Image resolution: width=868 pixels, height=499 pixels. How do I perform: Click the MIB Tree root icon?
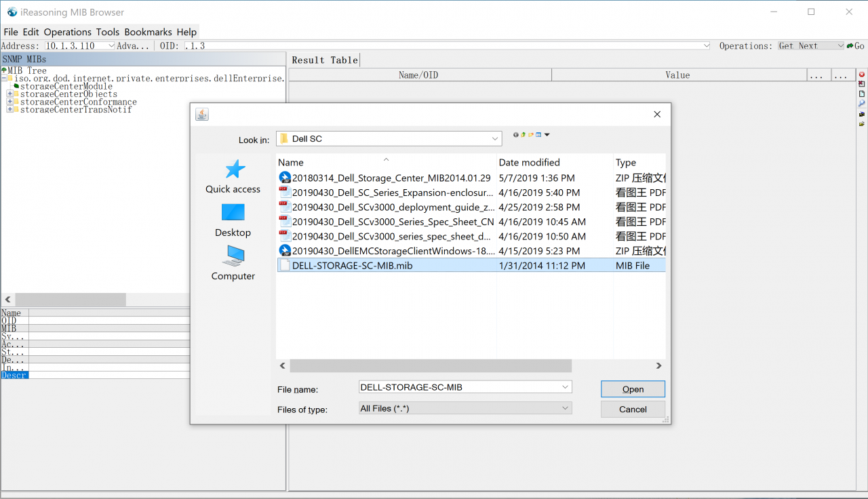(x=4, y=71)
